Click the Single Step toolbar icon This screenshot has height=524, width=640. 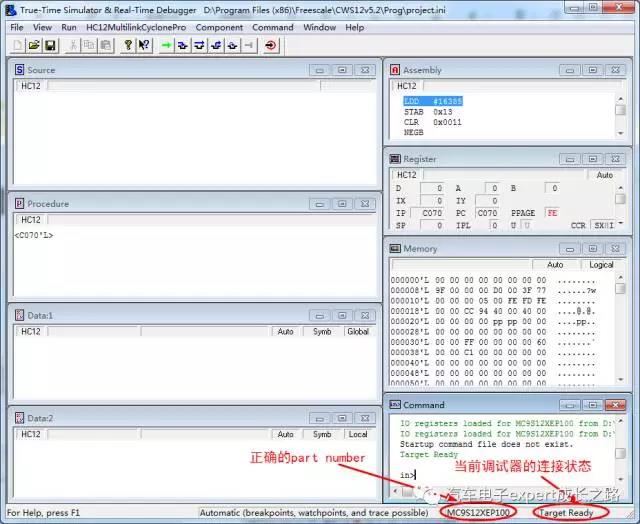tap(183, 46)
